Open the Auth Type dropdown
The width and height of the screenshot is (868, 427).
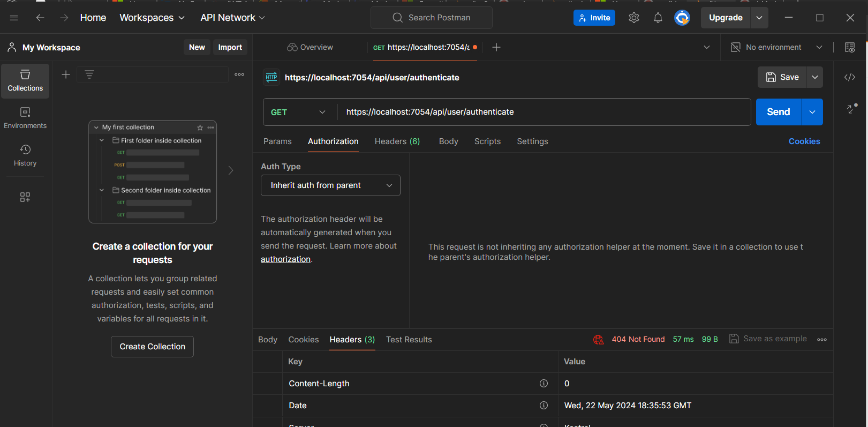pyautogui.click(x=330, y=185)
